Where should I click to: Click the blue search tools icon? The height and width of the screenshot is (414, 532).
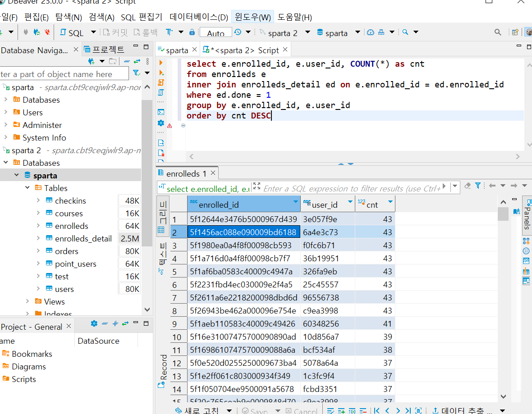point(405,32)
